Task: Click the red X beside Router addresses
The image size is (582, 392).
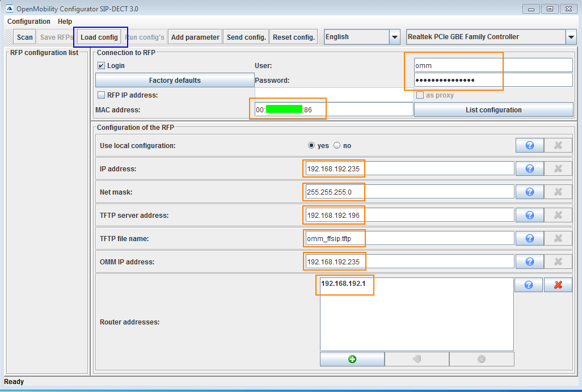Action: click(x=558, y=285)
